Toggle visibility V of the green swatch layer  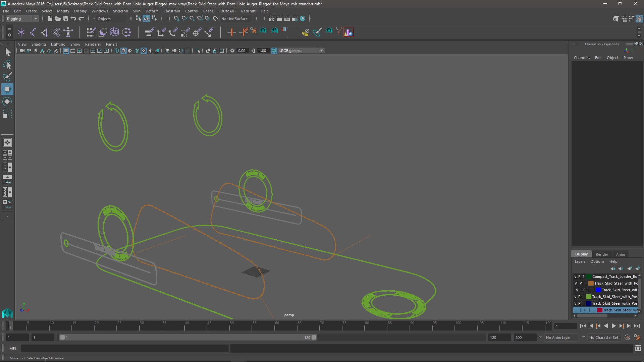tap(575, 297)
